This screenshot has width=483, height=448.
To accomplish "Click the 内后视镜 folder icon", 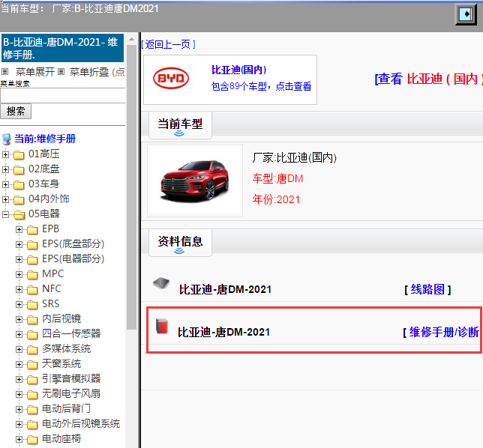I will point(32,320).
